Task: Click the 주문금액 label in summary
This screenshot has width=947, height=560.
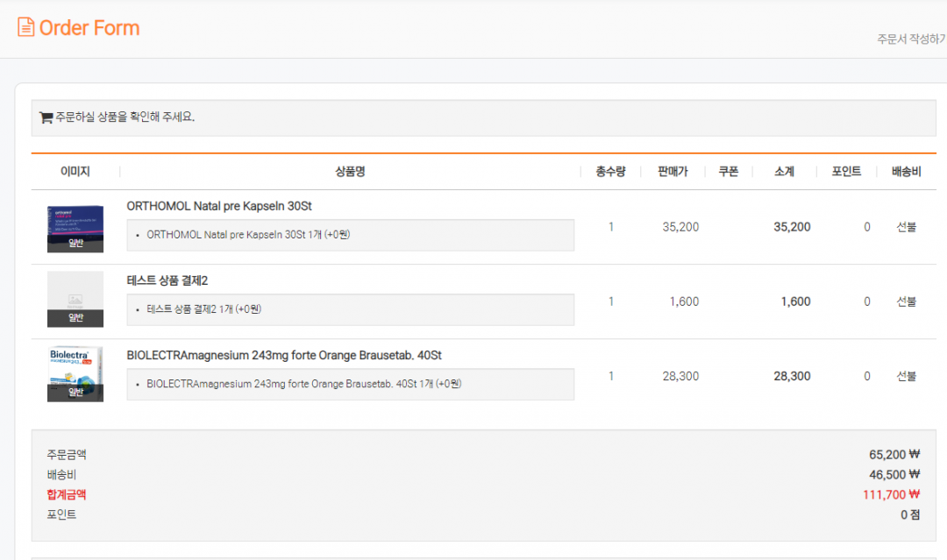Action: pyautogui.click(x=67, y=454)
